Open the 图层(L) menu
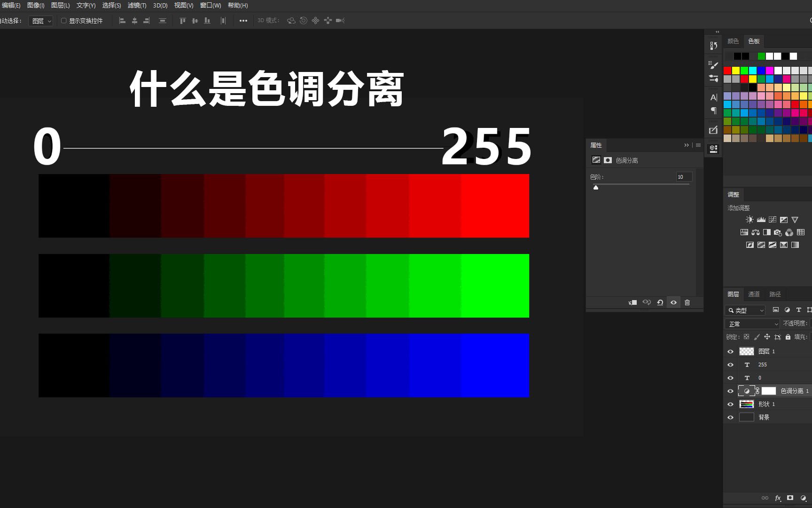 coord(60,5)
